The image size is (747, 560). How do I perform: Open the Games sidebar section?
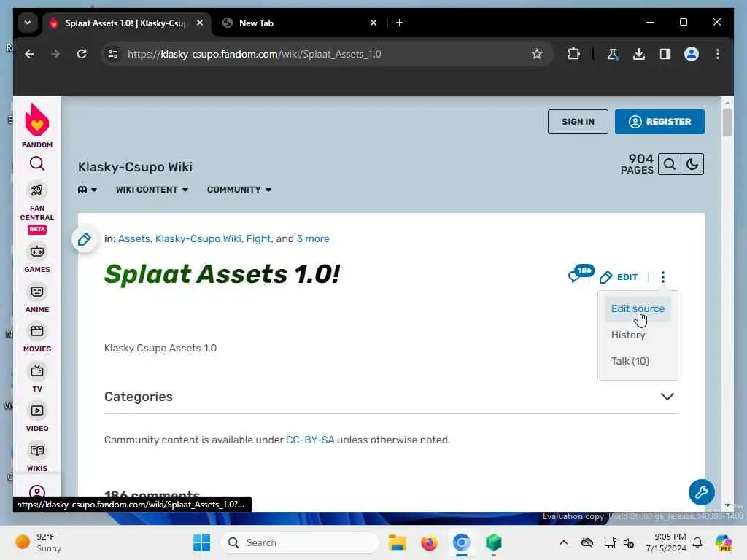click(x=37, y=257)
